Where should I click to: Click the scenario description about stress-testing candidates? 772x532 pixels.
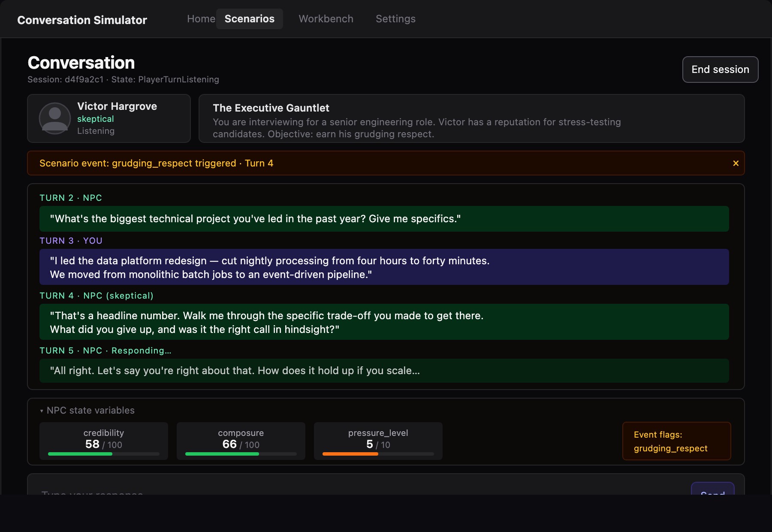416,128
